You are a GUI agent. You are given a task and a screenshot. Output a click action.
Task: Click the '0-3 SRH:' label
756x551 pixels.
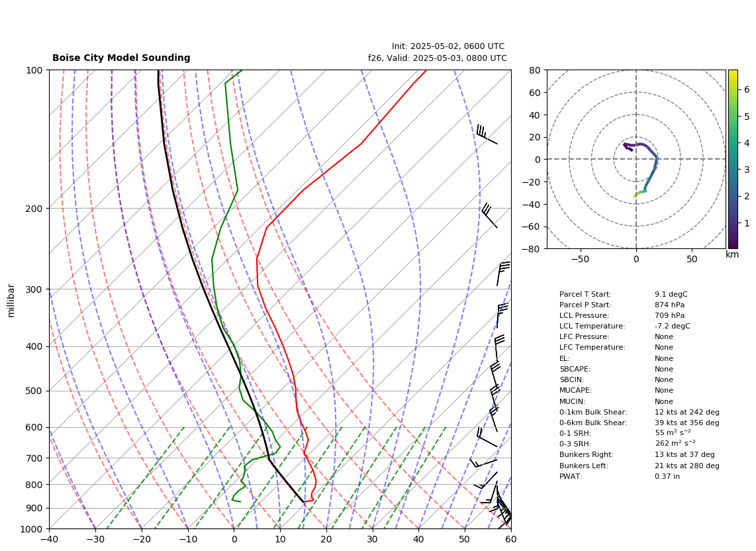coord(575,444)
